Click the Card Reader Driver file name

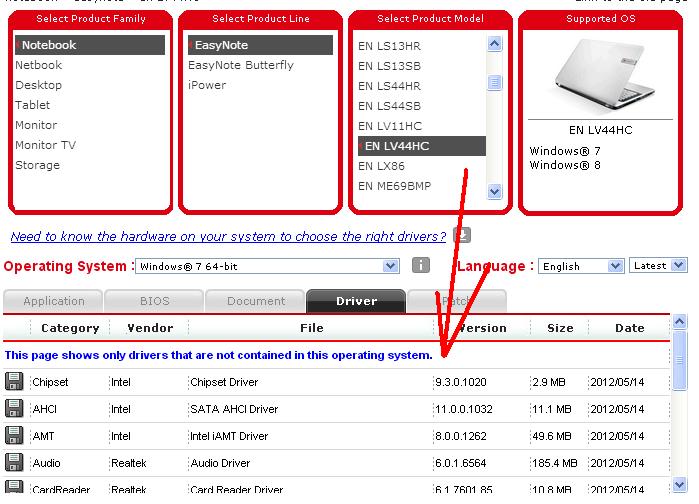point(236,489)
